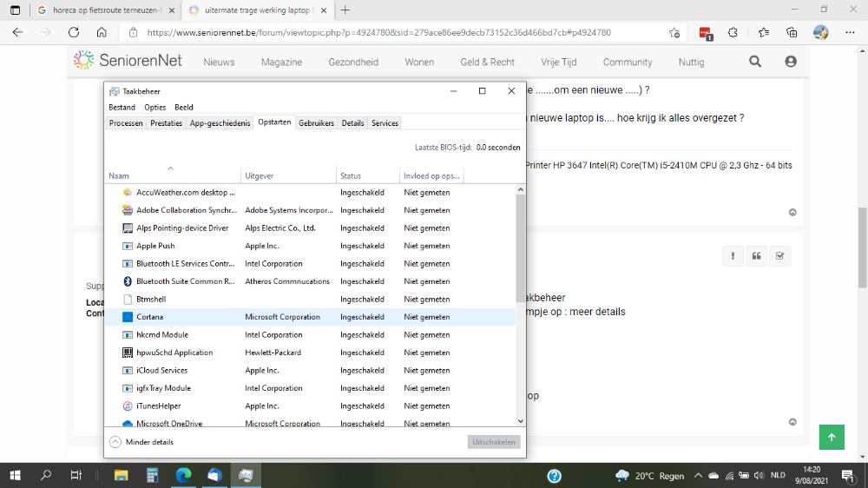Click the startup list vertical scrollbar
The width and height of the screenshot is (868, 488).
pyautogui.click(x=520, y=260)
